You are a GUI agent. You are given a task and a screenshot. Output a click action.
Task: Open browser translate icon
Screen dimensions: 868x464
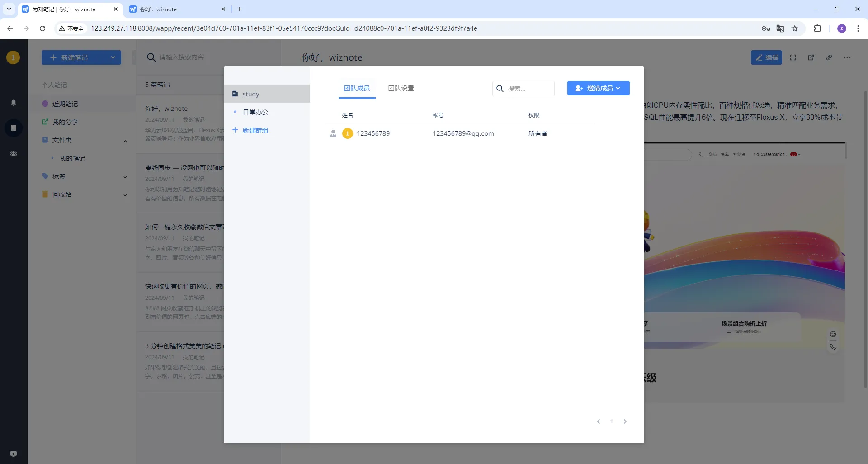(780, 28)
